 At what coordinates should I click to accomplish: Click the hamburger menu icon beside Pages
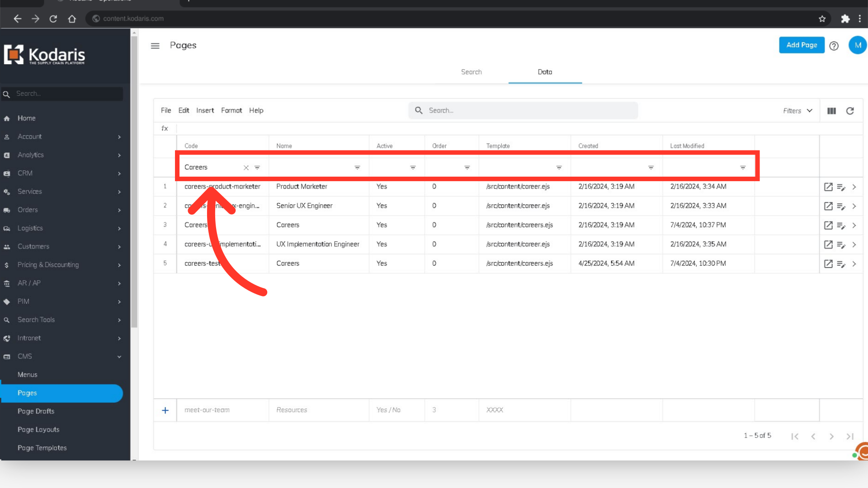(x=155, y=46)
